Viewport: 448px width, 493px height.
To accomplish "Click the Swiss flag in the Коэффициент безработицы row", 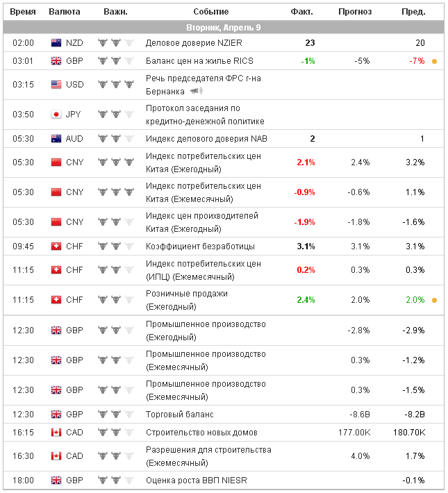I will pyautogui.click(x=56, y=246).
